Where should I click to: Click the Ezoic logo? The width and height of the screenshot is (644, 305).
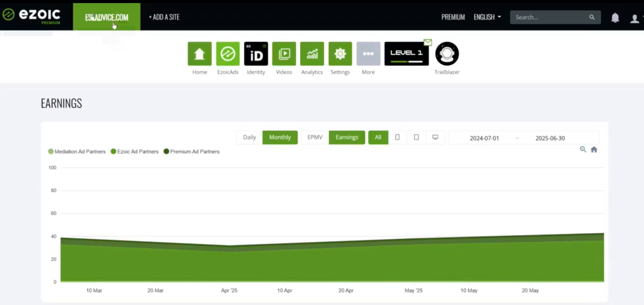pyautogui.click(x=32, y=16)
